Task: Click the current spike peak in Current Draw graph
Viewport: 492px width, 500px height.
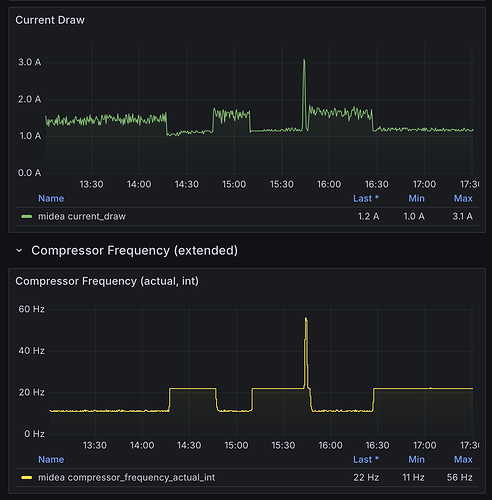Action: point(304,60)
